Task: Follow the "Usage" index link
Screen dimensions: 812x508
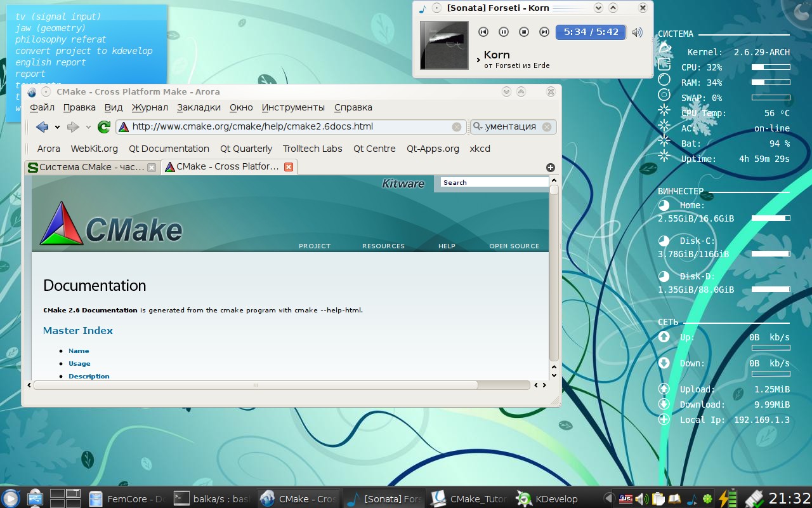Action: coord(79,364)
